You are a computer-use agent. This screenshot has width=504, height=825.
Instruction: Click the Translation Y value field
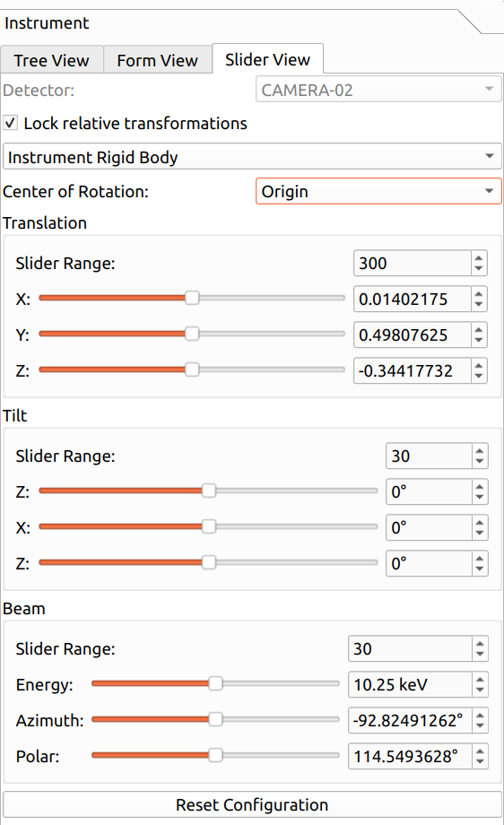click(x=412, y=334)
